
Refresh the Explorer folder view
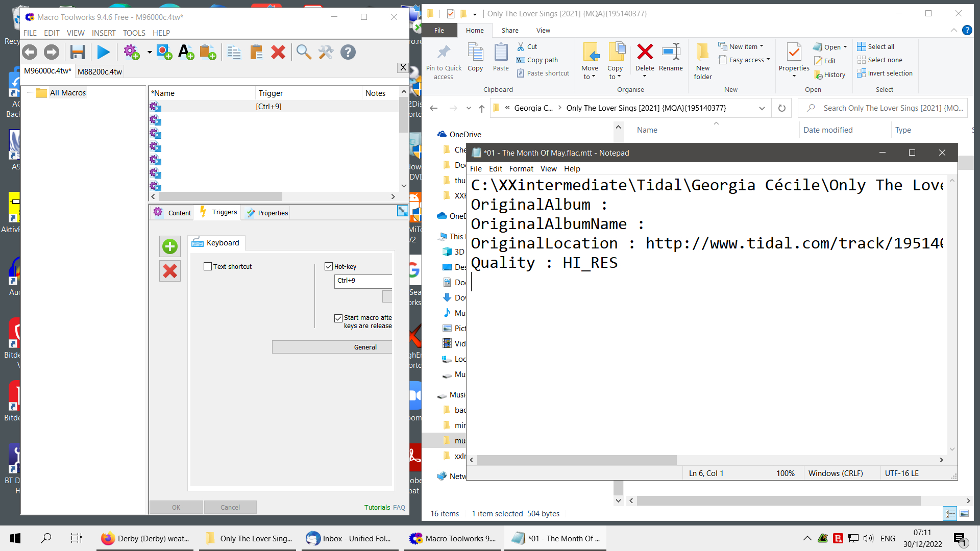coord(781,108)
